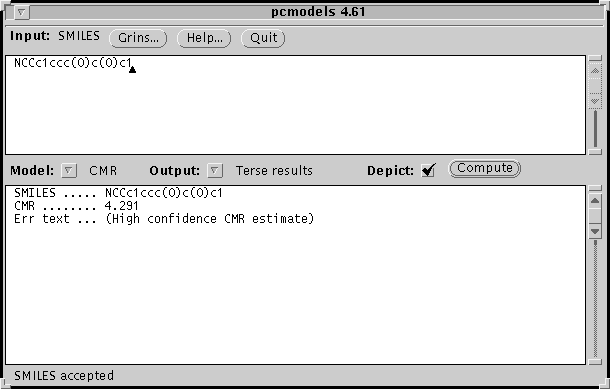Click the CMR value 4.291 line
Image resolution: width=610 pixels, height=389 pixels.
point(76,206)
